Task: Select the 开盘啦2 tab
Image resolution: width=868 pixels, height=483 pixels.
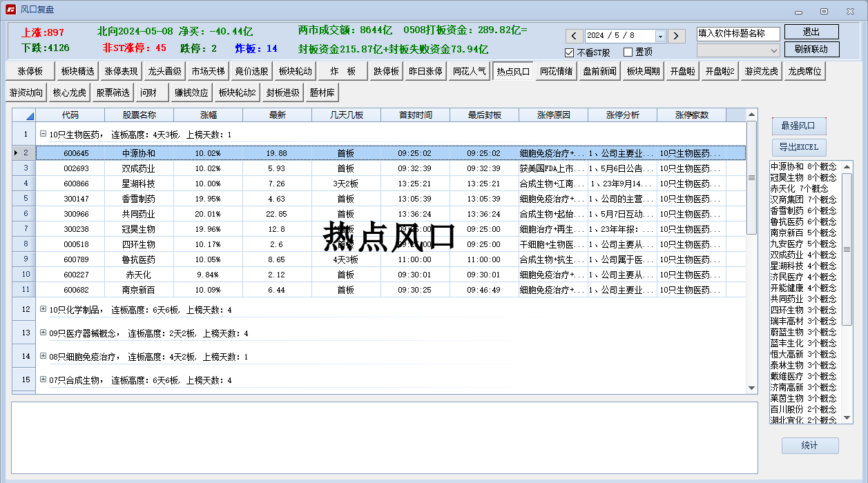Action: click(x=720, y=72)
